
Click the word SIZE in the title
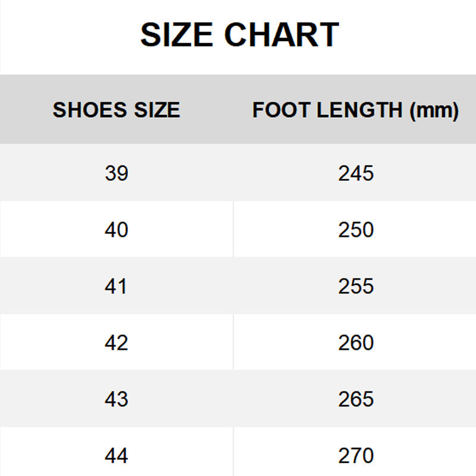pyautogui.click(x=177, y=35)
